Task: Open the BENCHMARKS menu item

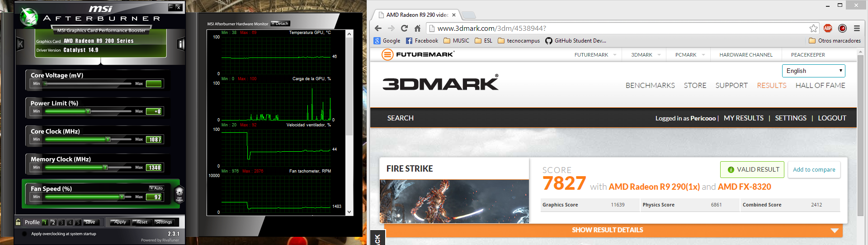Action: click(x=650, y=85)
